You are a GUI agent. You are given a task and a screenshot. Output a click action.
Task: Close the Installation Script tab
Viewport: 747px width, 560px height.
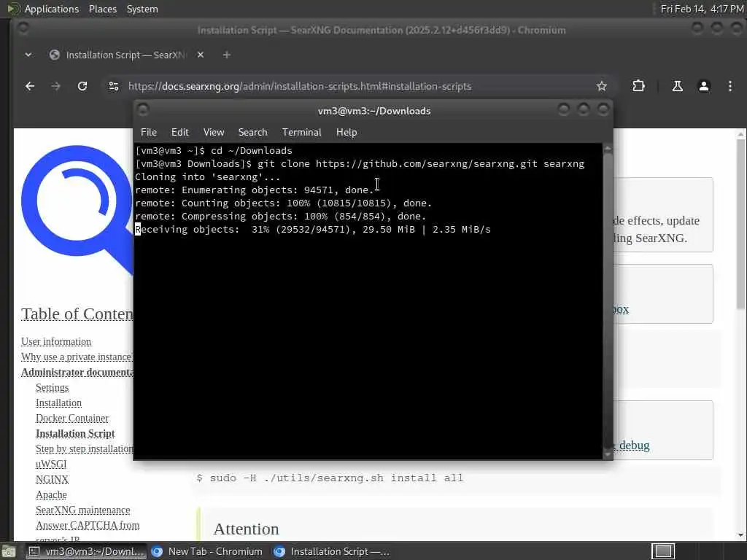[x=201, y=55]
